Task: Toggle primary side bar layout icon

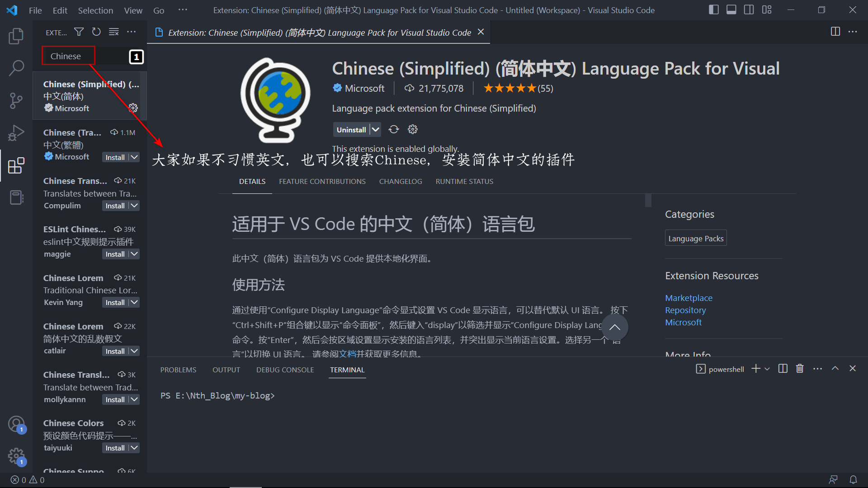Action: 714,10
